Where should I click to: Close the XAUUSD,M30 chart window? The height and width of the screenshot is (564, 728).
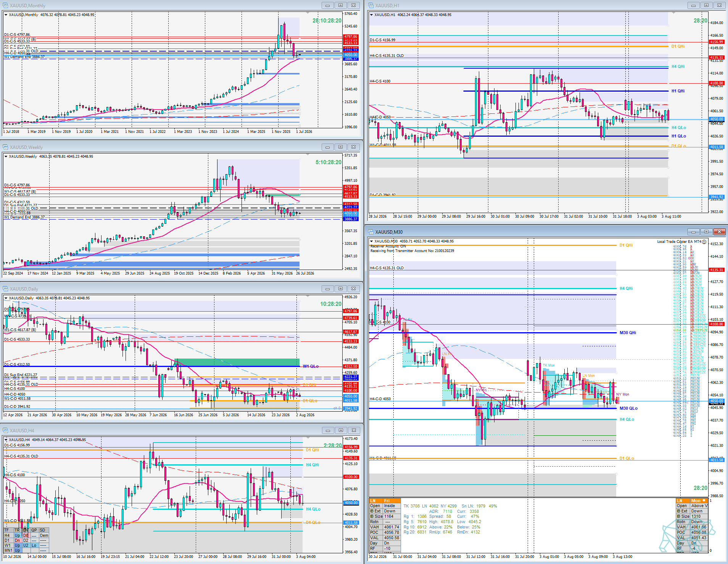click(x=719, y=232)
